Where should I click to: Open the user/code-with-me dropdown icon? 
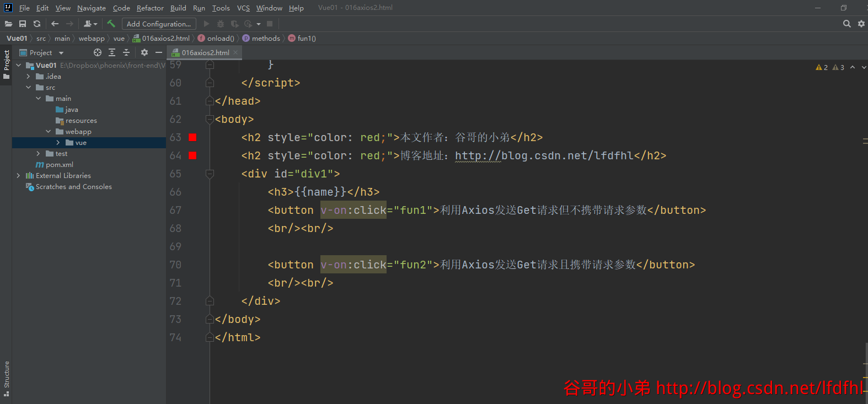[90, 24]
